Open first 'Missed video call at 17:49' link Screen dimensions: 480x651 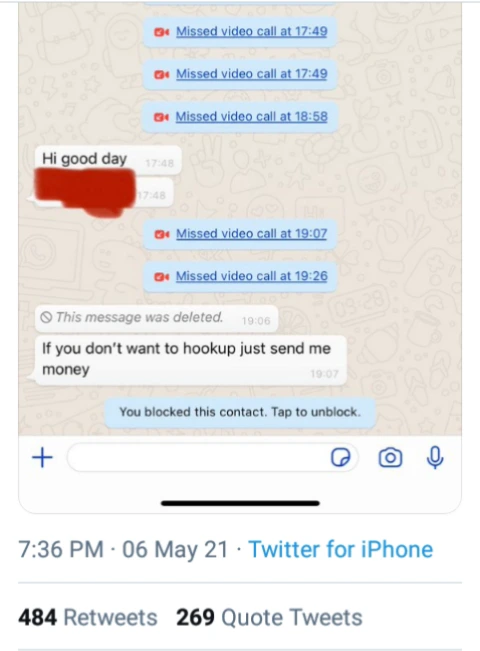(x=252, y=32)
